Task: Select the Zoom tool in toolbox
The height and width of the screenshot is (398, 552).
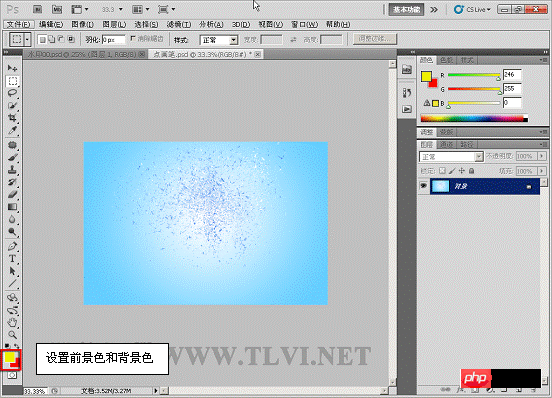Action: [x=12, y=335]
